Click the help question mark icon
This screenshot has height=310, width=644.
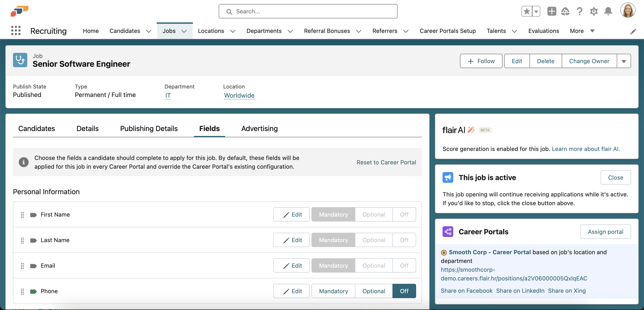pyautogui.click(x=580, y=11)
